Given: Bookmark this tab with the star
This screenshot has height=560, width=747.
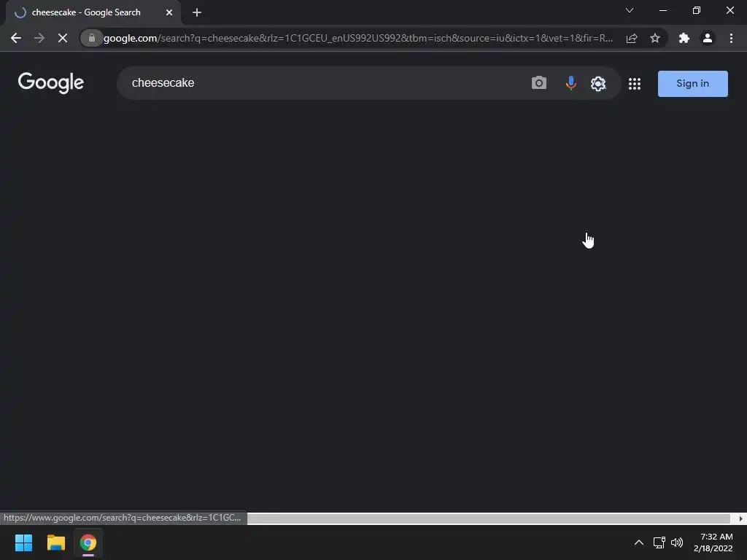Looking at the screenshot, I should pos(655,38).
